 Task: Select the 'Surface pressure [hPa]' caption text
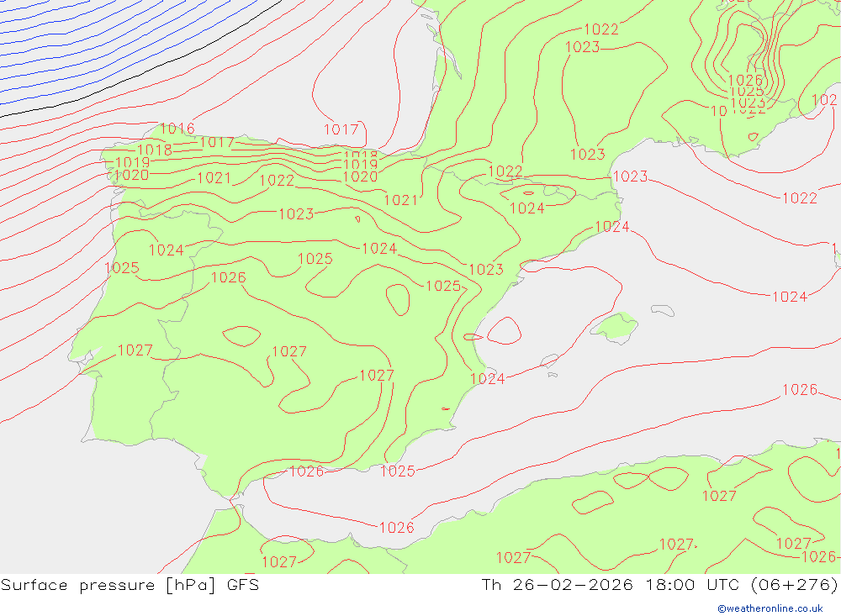pyautogui.click(x=108, y=585)
